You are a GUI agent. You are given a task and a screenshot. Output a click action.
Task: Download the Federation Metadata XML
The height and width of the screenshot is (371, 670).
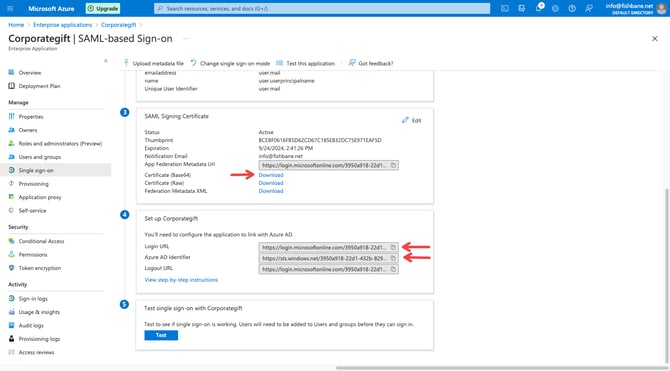(271, 191)
